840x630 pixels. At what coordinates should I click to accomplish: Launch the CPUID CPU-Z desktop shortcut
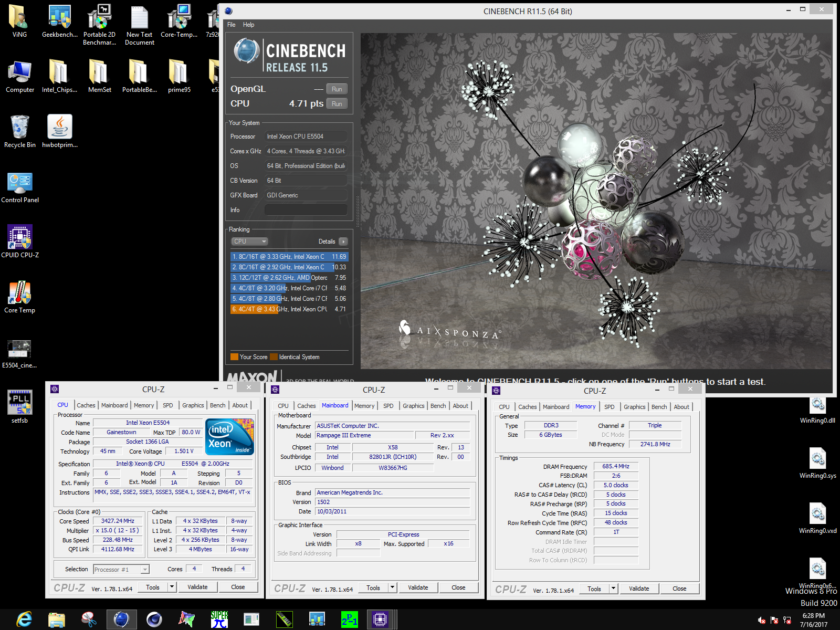click(19, 241)
